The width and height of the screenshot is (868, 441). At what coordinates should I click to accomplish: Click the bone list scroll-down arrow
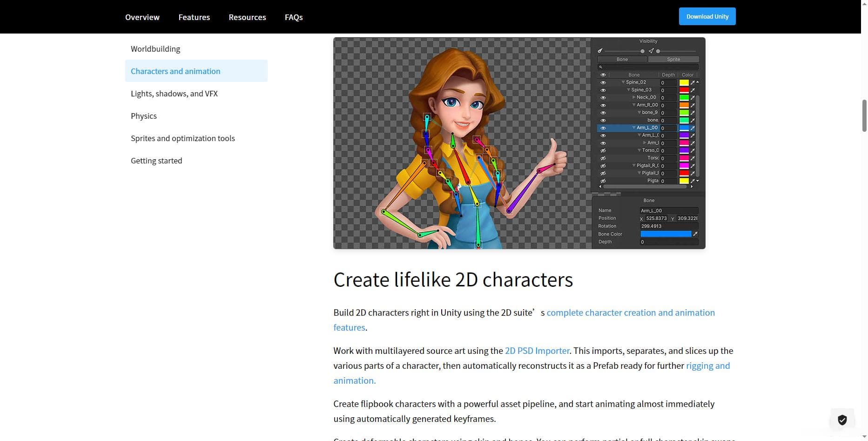tap(697, 181)
